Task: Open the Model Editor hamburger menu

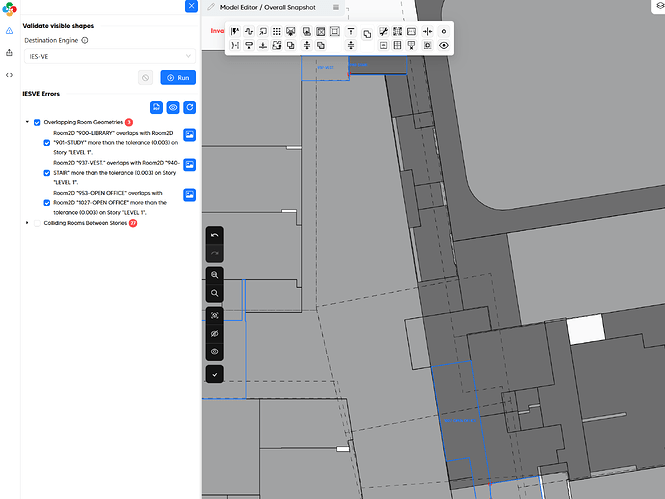Action: pyautogui.click(x=336, y=7)
